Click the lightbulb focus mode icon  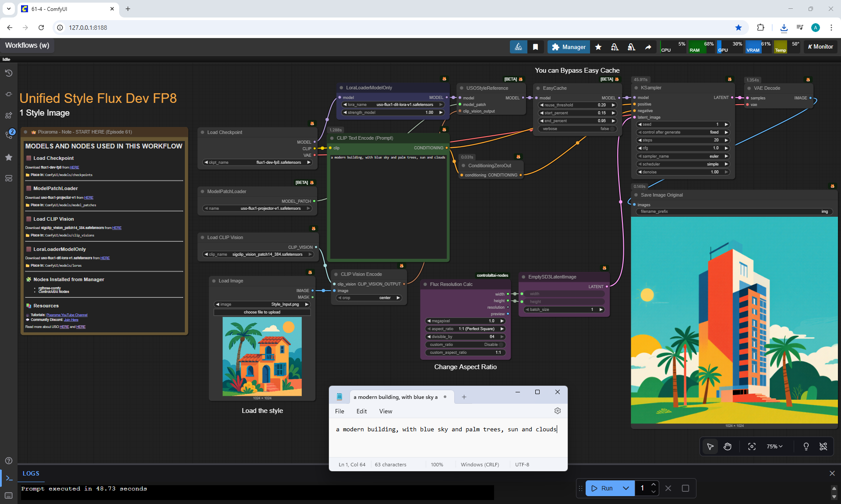(x=806, y=447)
